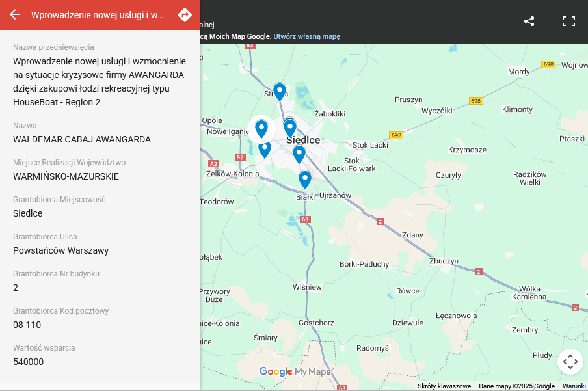The image size is (588, 391).
Task: Enter fullscreen map view
Action: click(x=568, y=21)
